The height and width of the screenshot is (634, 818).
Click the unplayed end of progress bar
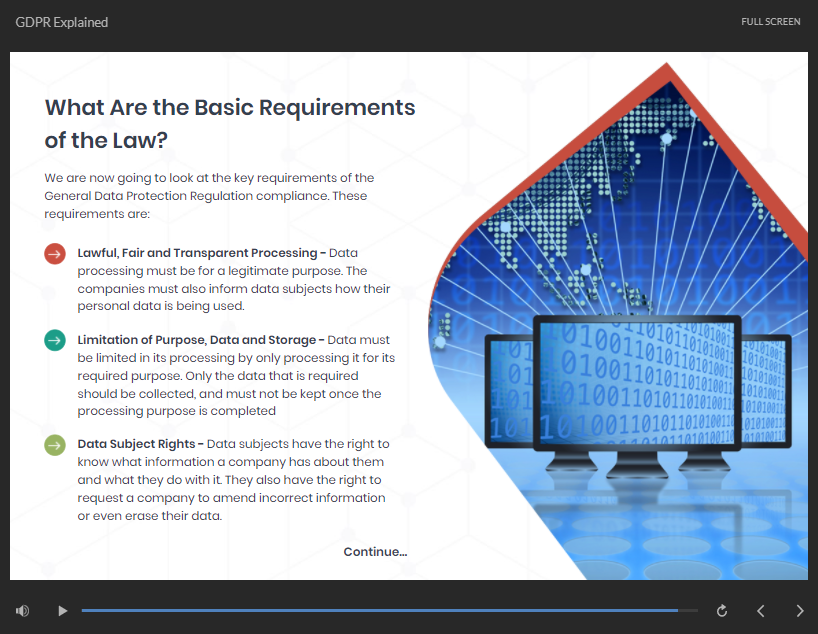[x=688, y=610]
